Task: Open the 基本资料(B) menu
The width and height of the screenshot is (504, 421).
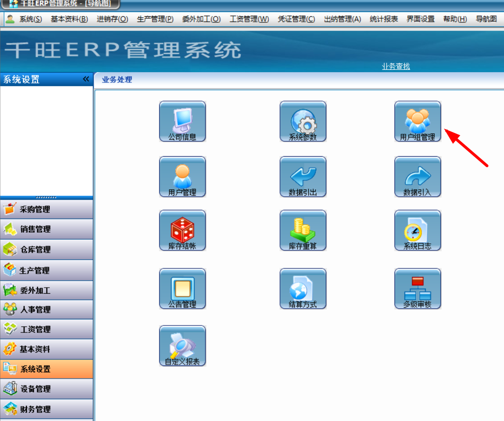Action: click(69, 19)
